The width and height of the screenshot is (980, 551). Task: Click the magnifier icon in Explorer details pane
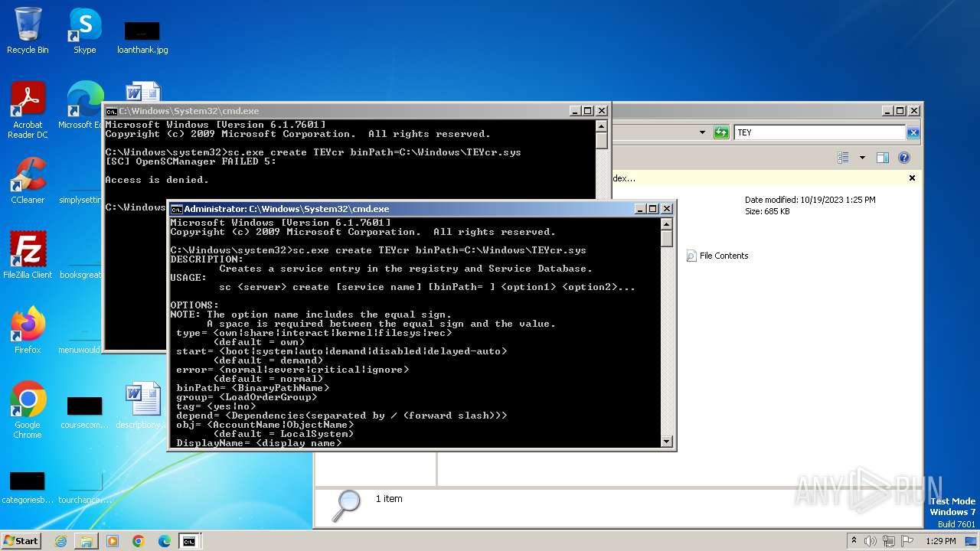pyautogui.click(x=347, y=505)
